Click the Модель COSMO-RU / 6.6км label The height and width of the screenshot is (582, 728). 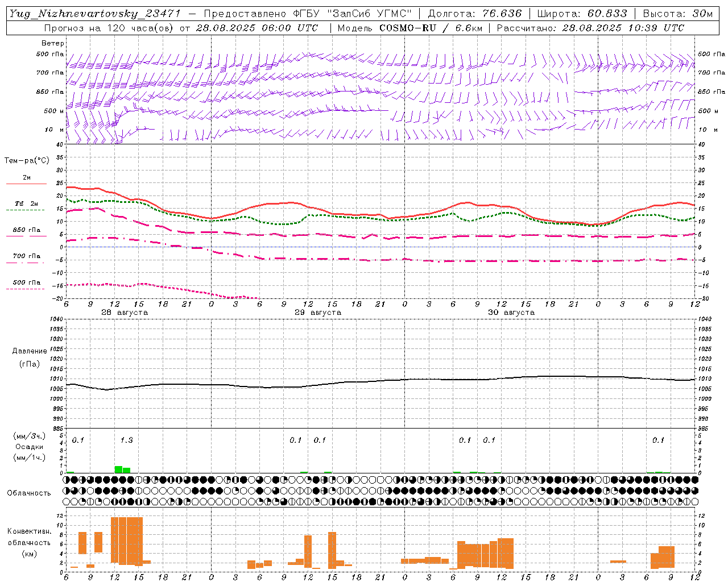tap(410, 28)
